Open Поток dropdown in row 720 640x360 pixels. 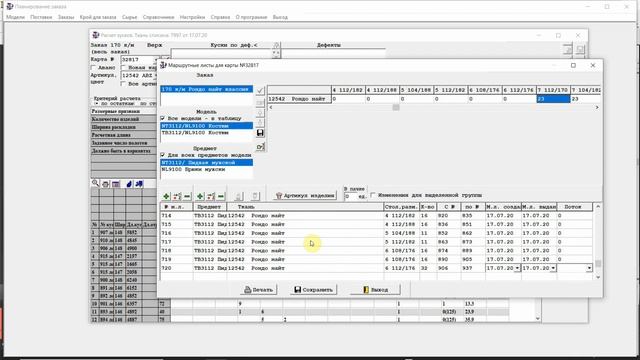click(x=589, y=268)
